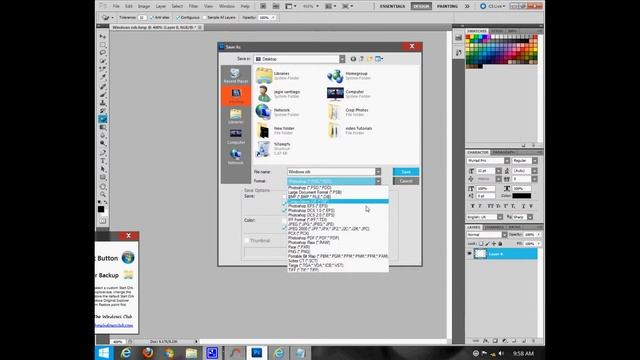Open the font family dropdown in Character panel
This screenshot has height=360, width=640.
[x=507, y=161]
